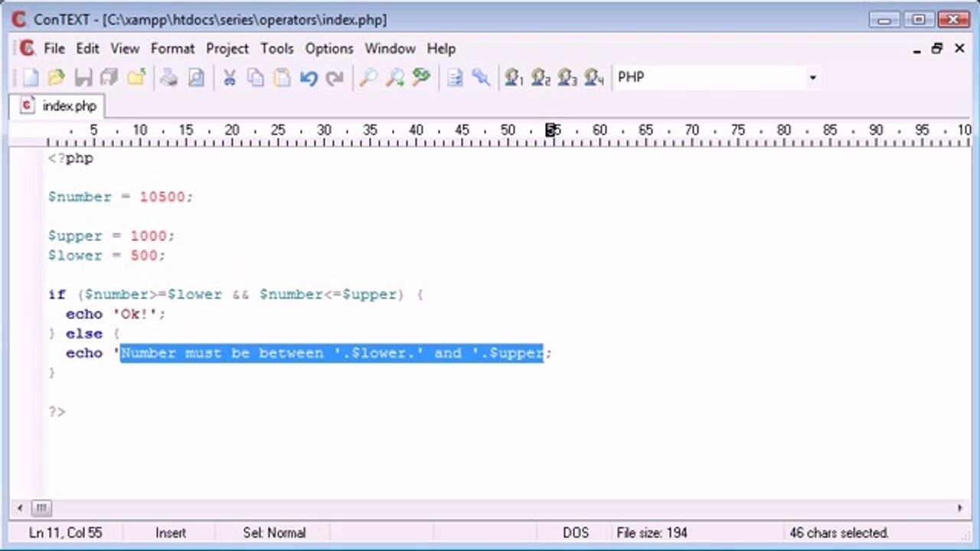Click the Redo arrow icon
Viewport: 980px width, 551px height.
click(x=335, y=77)
